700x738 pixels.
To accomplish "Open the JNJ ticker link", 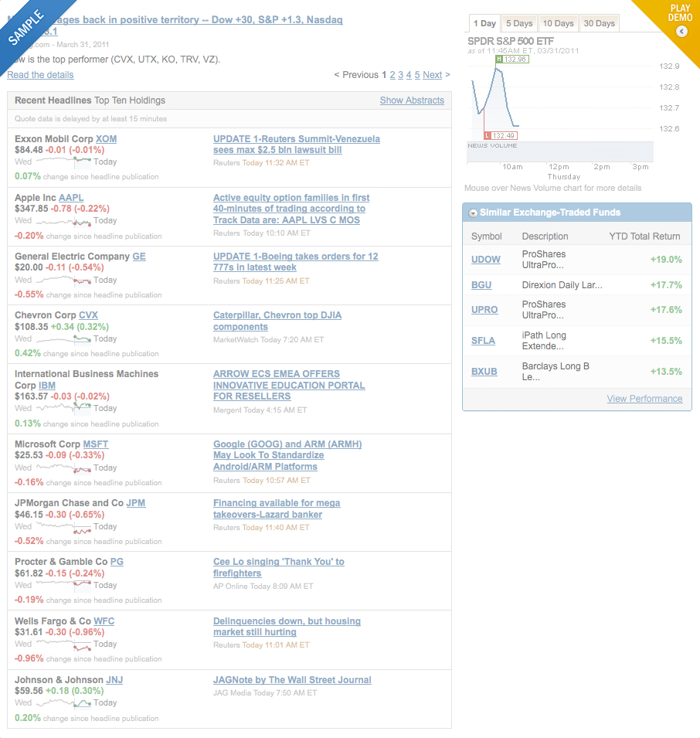I will (114, 680).
